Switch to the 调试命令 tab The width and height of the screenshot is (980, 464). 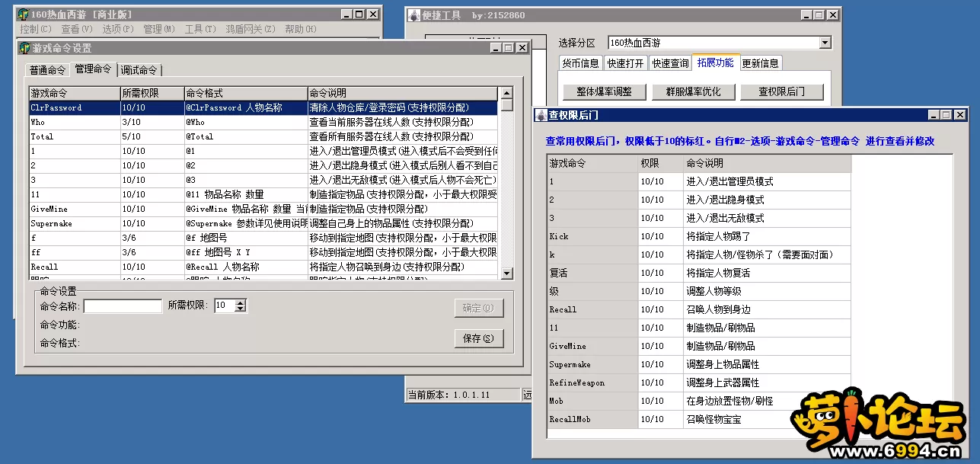tap(139, 70)
